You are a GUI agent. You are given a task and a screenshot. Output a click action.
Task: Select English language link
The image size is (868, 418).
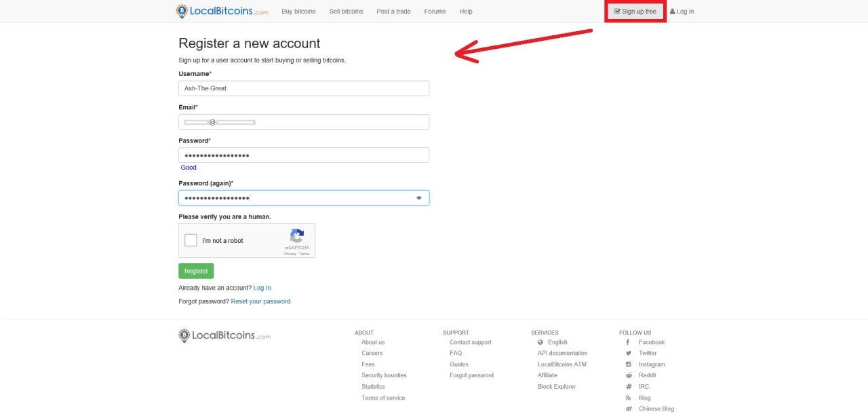[x=557, y=342]
